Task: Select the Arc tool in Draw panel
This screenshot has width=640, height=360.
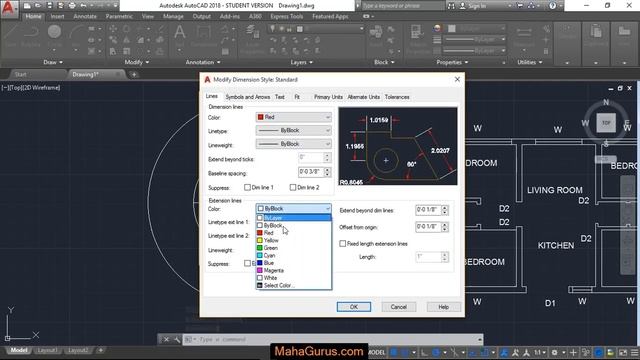Action: pyautogui.click(x=76, y=35)
